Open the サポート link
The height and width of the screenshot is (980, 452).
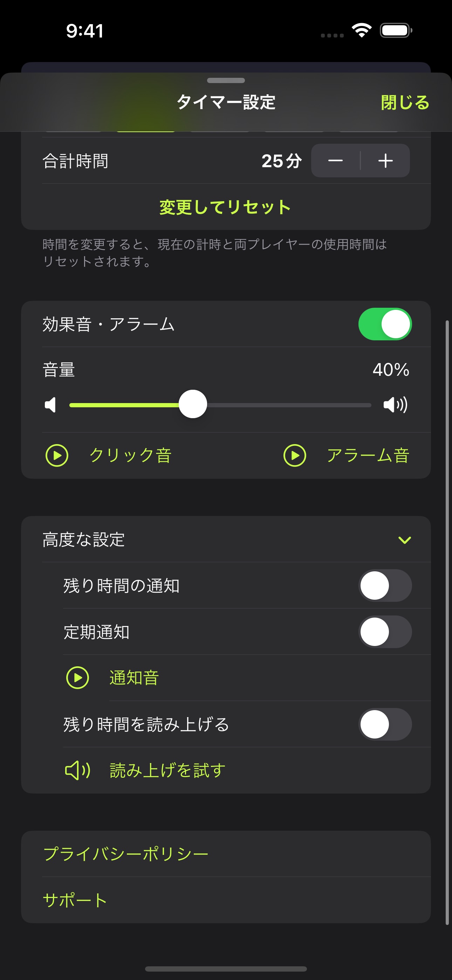pyautogui.click(x=75, y=900)
